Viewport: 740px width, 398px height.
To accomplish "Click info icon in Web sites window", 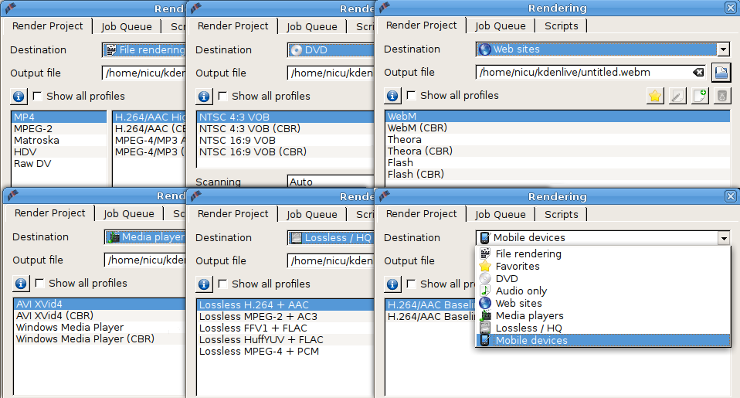I will 392,95.
